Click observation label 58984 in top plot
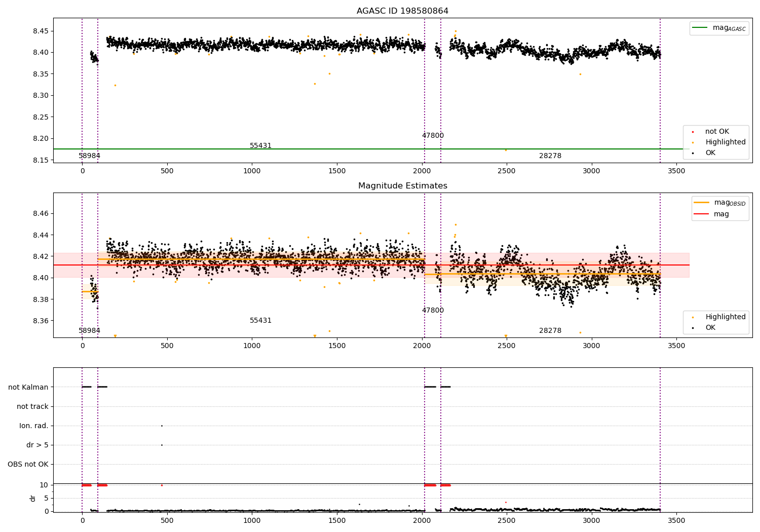Screen dimensions: 760x532 89,156
